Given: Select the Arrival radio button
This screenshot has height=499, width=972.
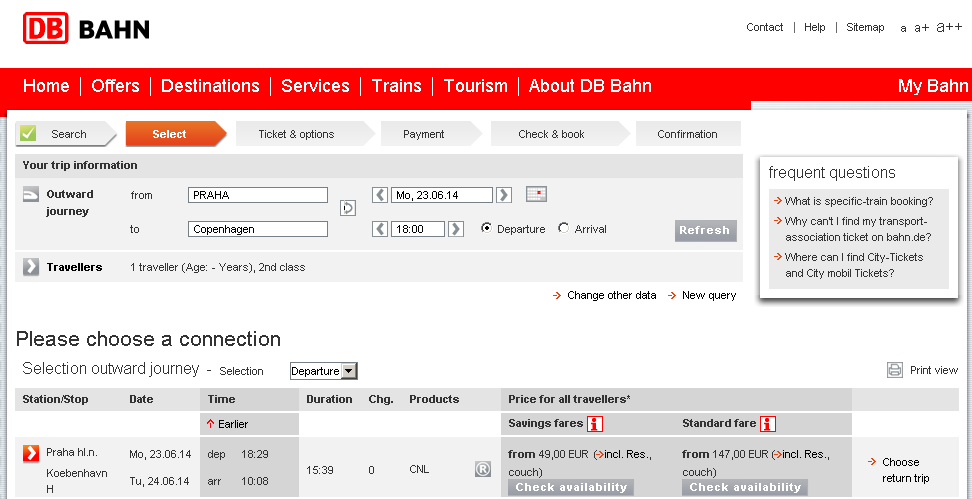Looking at the screenshot, I should 564,228.
